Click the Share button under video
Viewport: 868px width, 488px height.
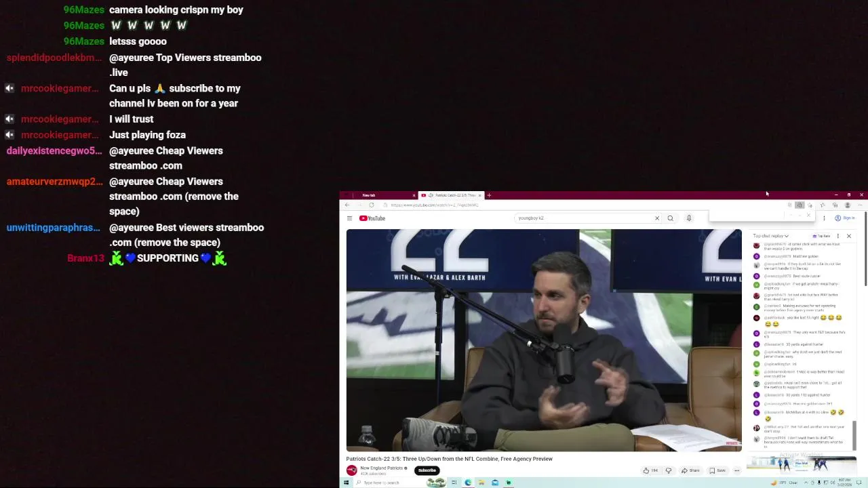(690, 470)
